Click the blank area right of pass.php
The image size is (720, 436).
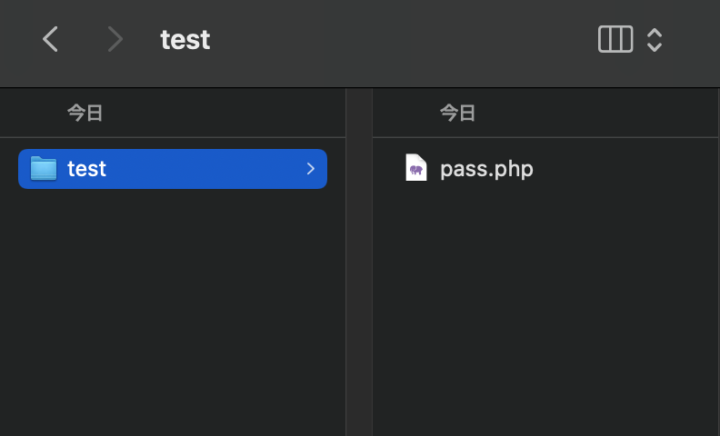[x=624, y=169]
